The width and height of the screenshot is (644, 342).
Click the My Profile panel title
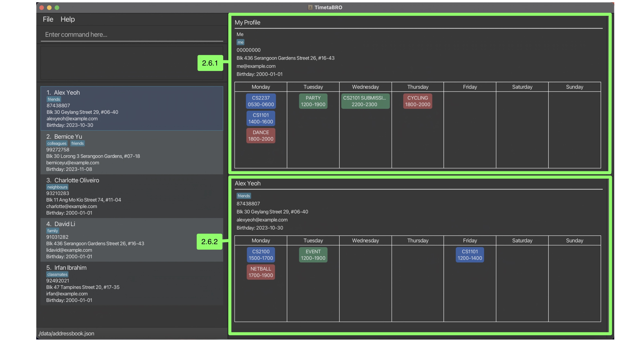(x=247, y=22)
